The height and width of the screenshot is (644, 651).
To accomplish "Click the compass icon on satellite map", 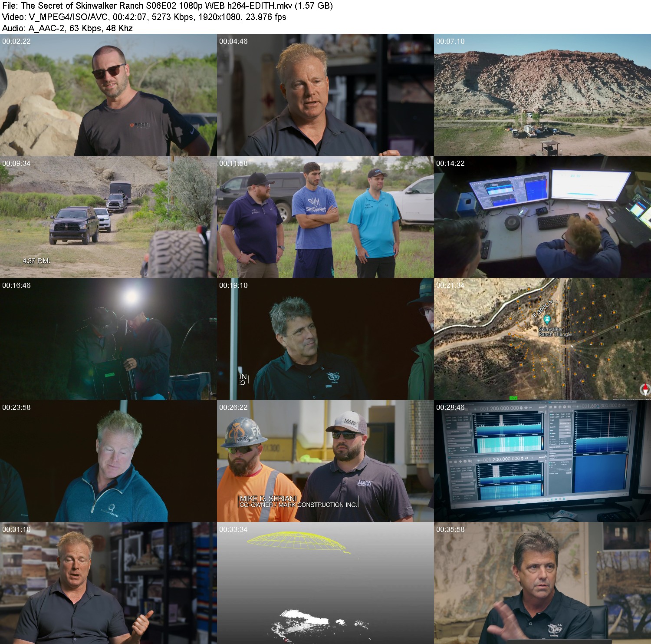I will [x=645, y=389].
